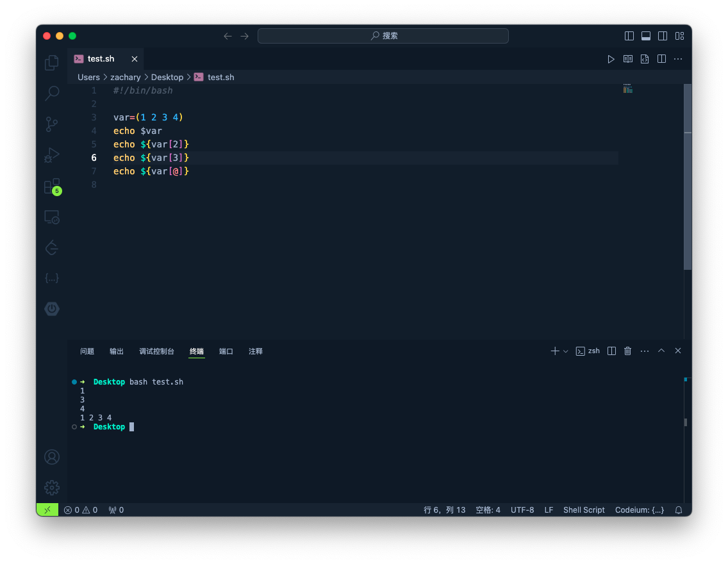The height and width of the screenshot is (564, 728).
Task: Select the test.sh editor tab
Action: [106, 59]
